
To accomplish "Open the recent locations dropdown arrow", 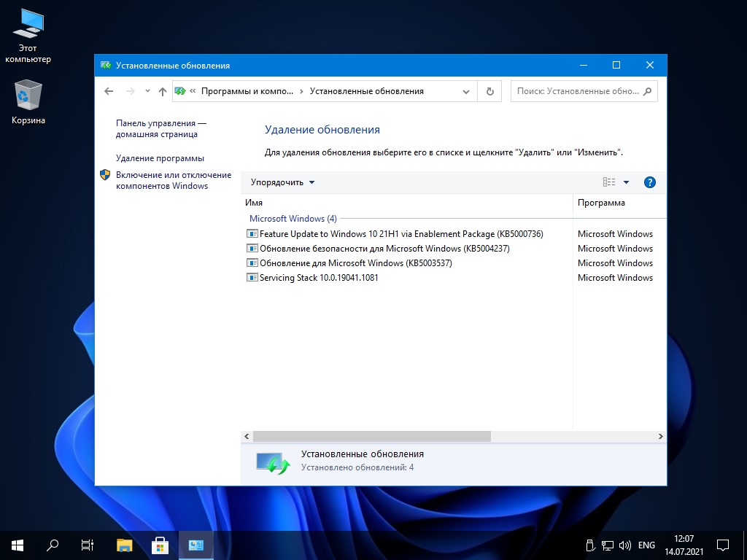I will pyautogui.click(x=147, y=91).
